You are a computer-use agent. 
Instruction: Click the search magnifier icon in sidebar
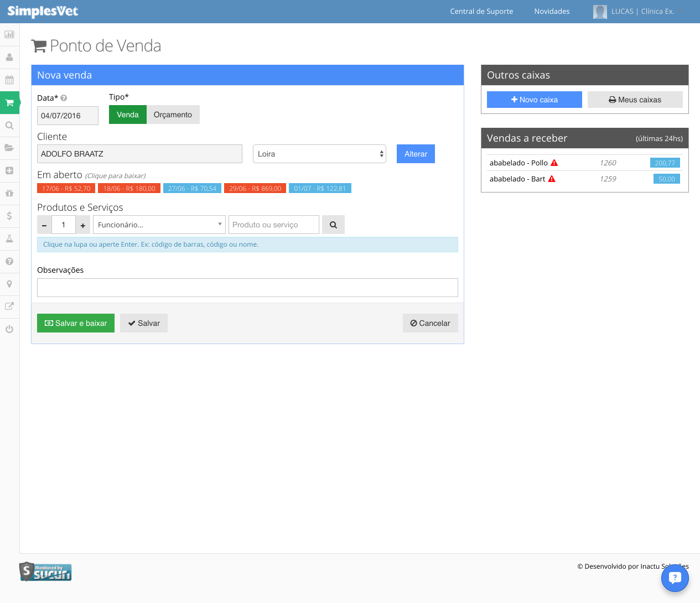(x=9, y=126)
